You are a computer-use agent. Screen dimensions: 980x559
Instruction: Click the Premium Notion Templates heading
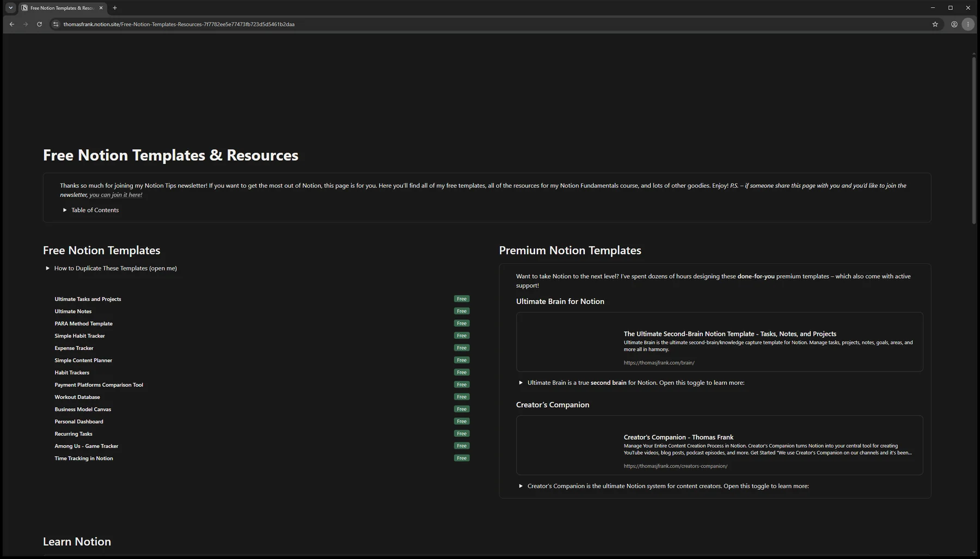point(570,250)
